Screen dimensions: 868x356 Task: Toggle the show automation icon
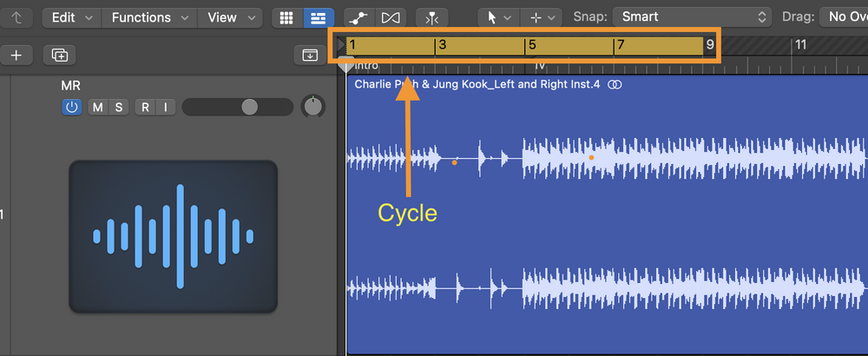point(357,17)
